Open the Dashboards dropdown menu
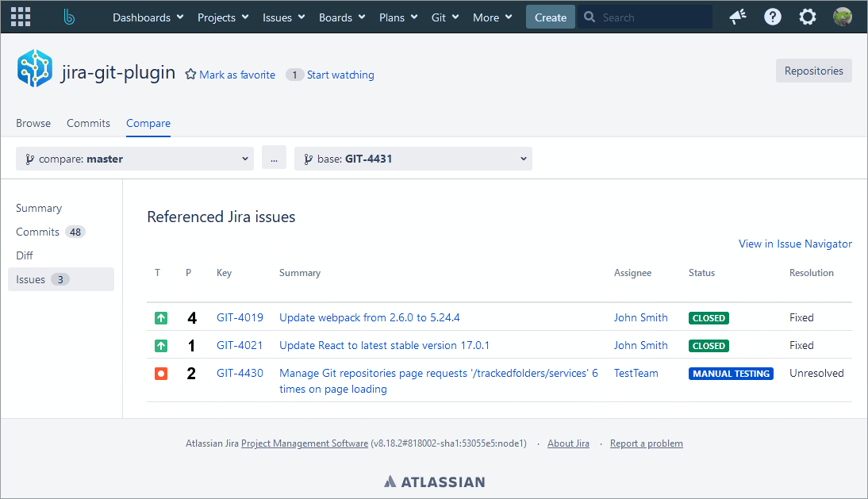The image size is (868, 499). pos(148,17)
